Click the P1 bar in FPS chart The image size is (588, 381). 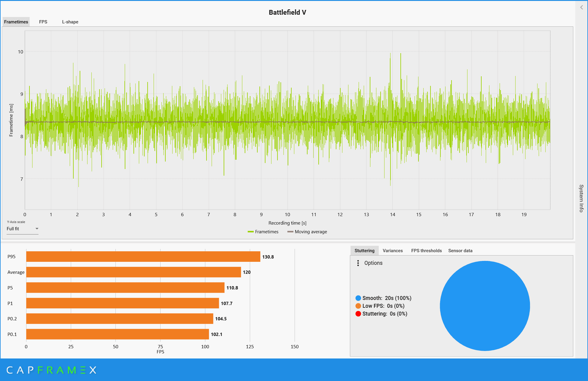tap(123, 303)
